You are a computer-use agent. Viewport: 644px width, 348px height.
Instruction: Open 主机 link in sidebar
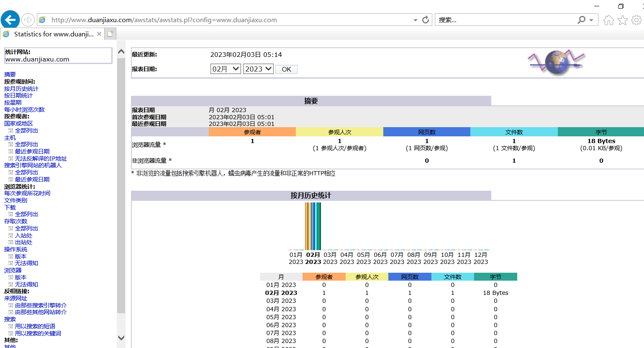click(10, 138)
